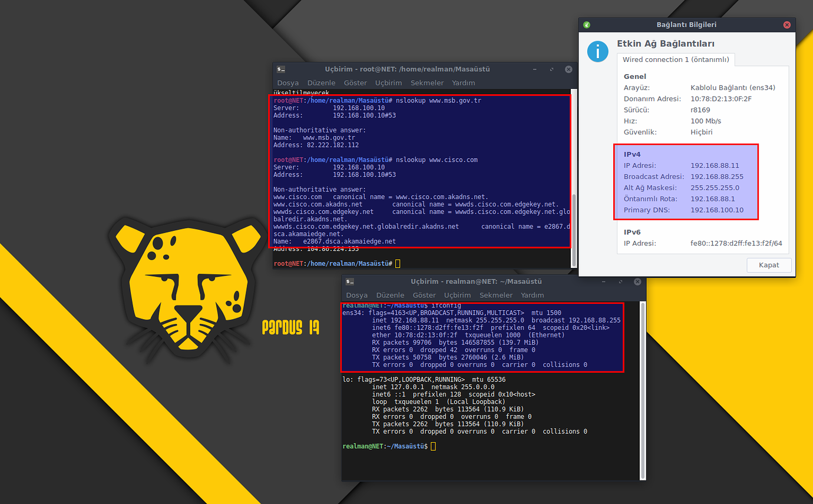Close the realman@NET terminal window
The width and height of the screenshot is (813, 504).
(637, 282)
